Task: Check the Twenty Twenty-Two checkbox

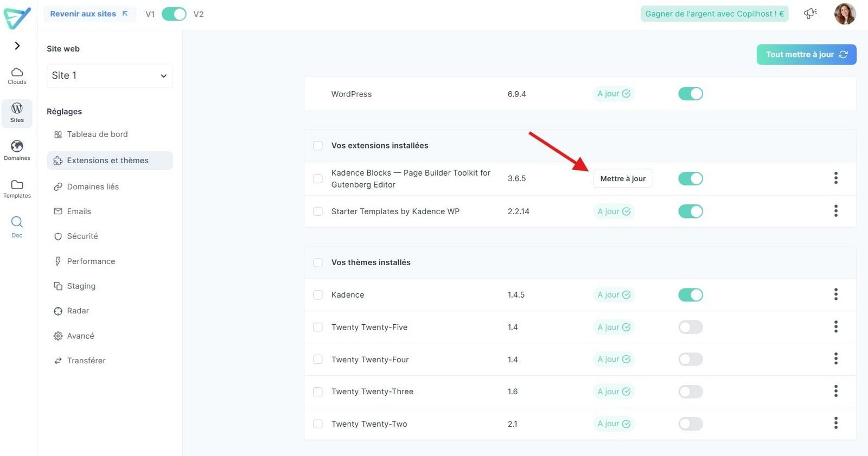Action: coord(318,424)
